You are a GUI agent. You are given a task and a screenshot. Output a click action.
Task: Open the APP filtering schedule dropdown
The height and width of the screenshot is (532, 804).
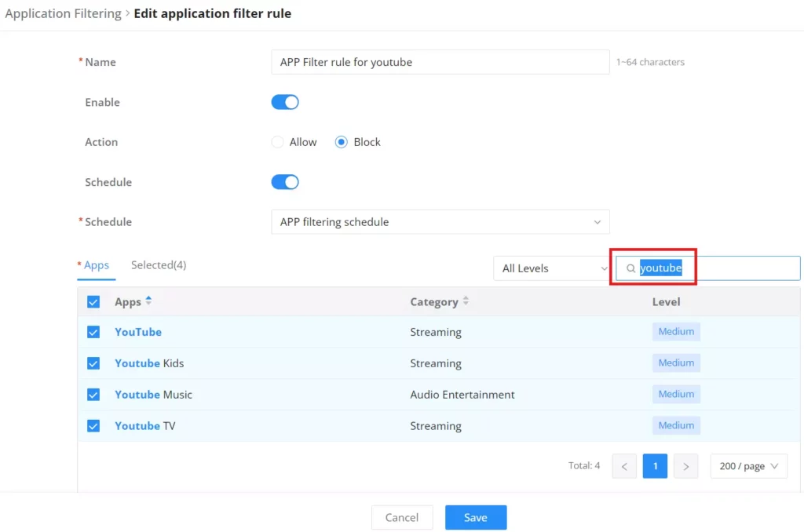pos(440,222)
